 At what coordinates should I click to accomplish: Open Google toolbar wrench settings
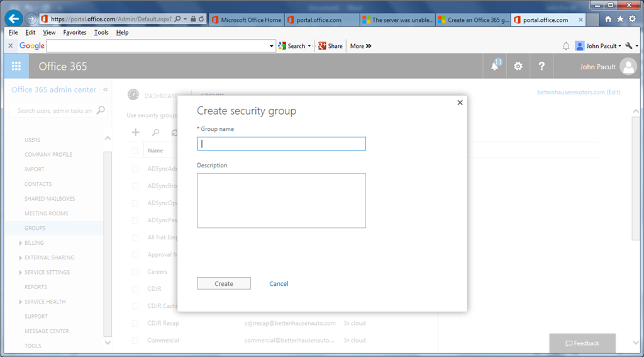click(x=628, y=46)
